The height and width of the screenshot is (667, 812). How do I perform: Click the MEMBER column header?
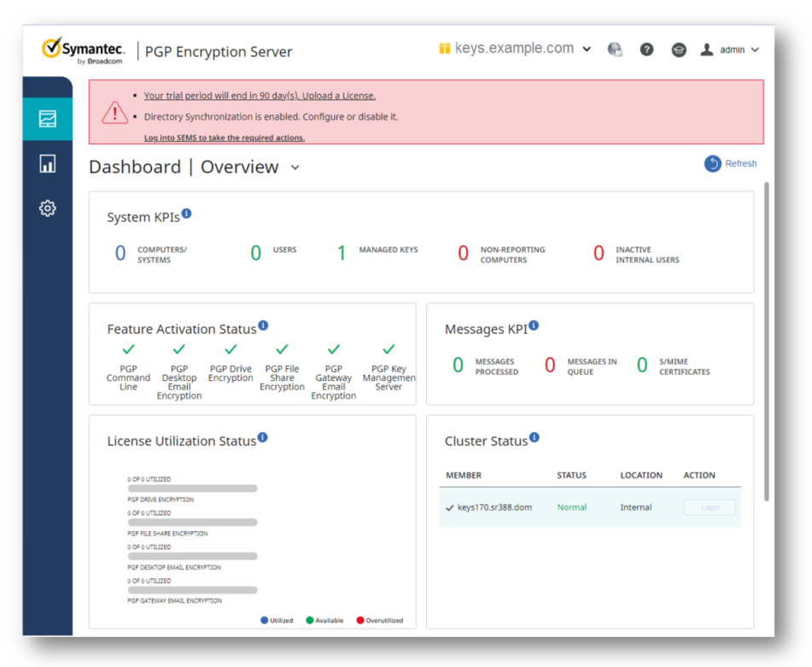tap(464, 476)
